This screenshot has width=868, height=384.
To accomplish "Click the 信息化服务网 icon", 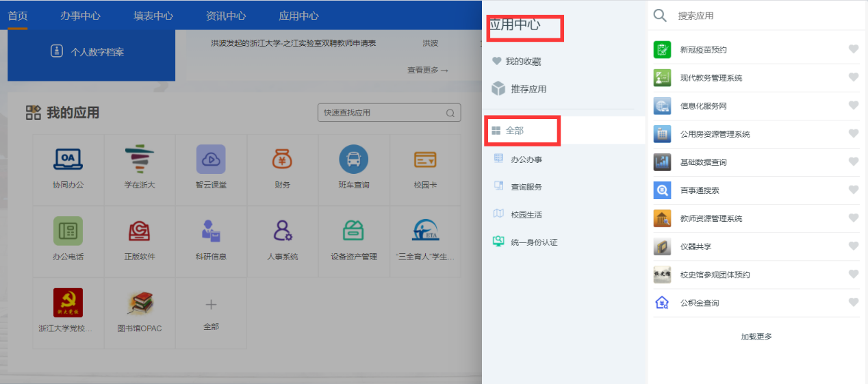I will pyautogui.click(x=662, y=105).
